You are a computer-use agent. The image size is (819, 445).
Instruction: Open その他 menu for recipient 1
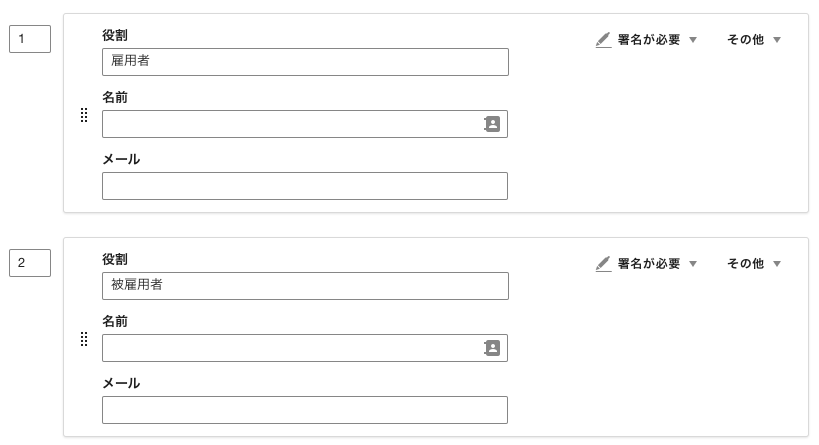pyautogui.click(x=754, y=40)
